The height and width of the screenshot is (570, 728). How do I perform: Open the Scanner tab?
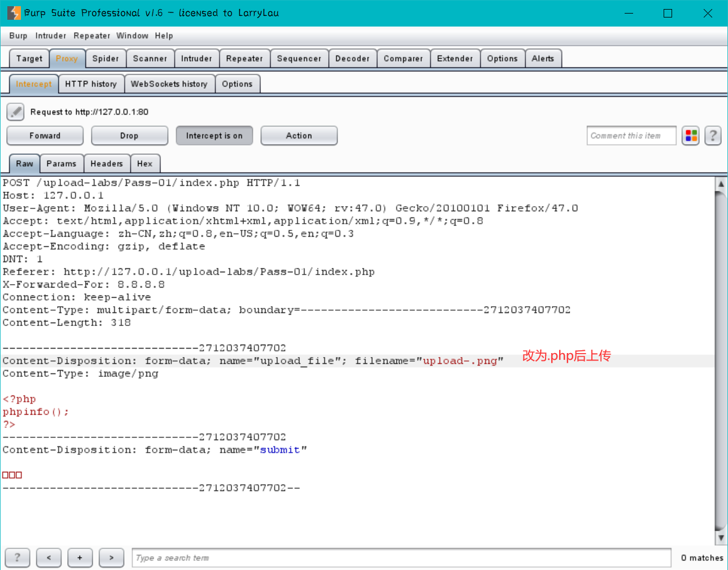pos(150,59)
